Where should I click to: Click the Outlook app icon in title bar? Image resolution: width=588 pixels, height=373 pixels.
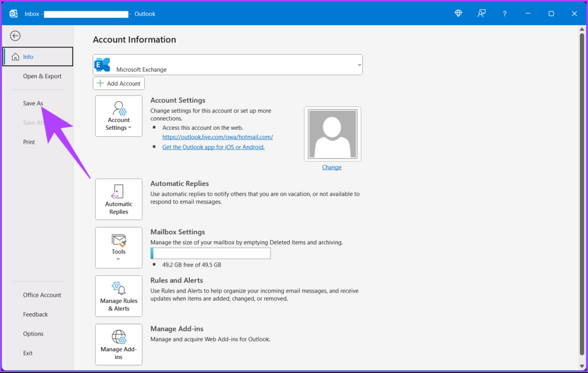click(x=14, y=14)
